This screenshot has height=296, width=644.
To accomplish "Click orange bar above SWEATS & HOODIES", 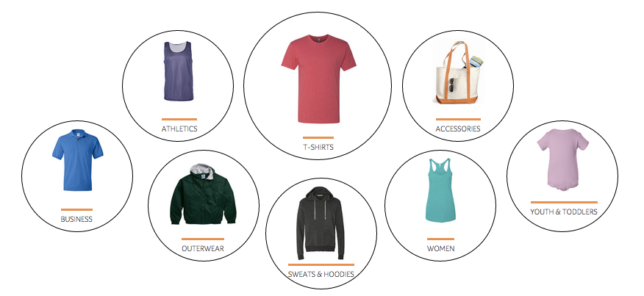I will tap(321, 264).
